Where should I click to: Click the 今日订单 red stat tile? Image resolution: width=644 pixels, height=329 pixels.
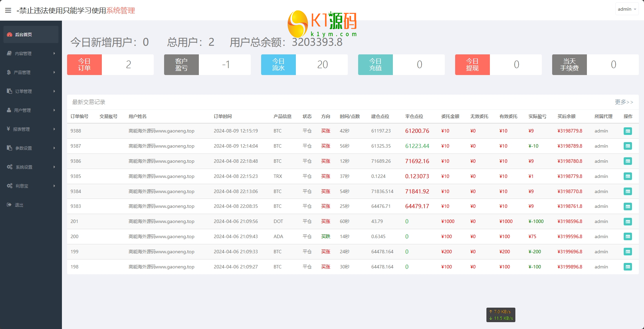[x=84, y=65]
